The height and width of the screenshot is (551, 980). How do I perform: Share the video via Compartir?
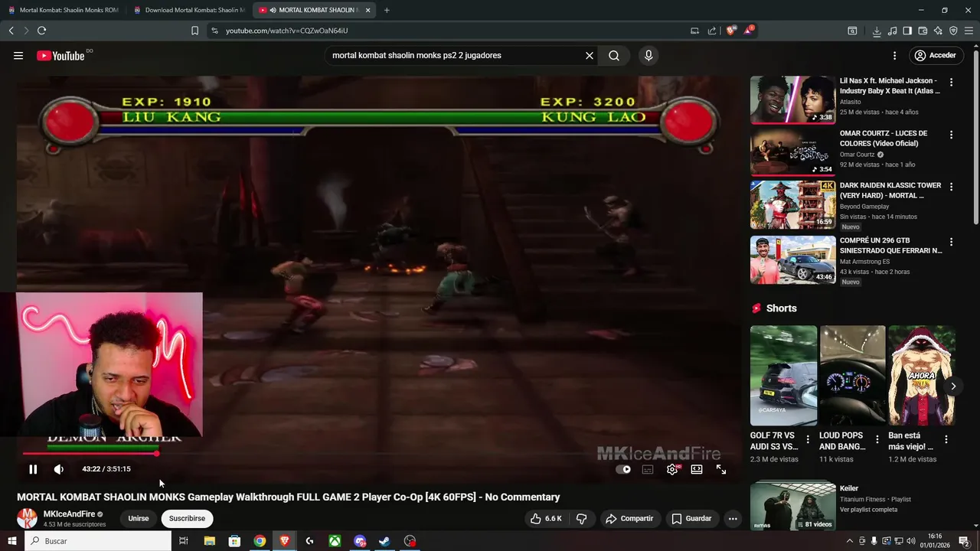coord(629,518)
